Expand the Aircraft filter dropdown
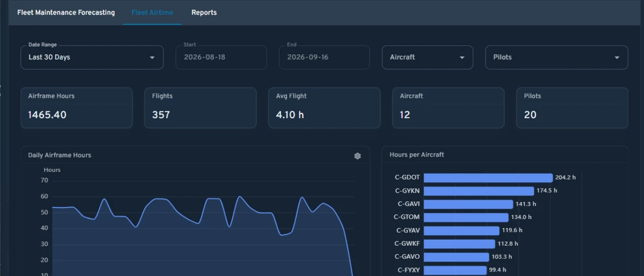Viewport: 644px width, 276px height. (428, 57)
